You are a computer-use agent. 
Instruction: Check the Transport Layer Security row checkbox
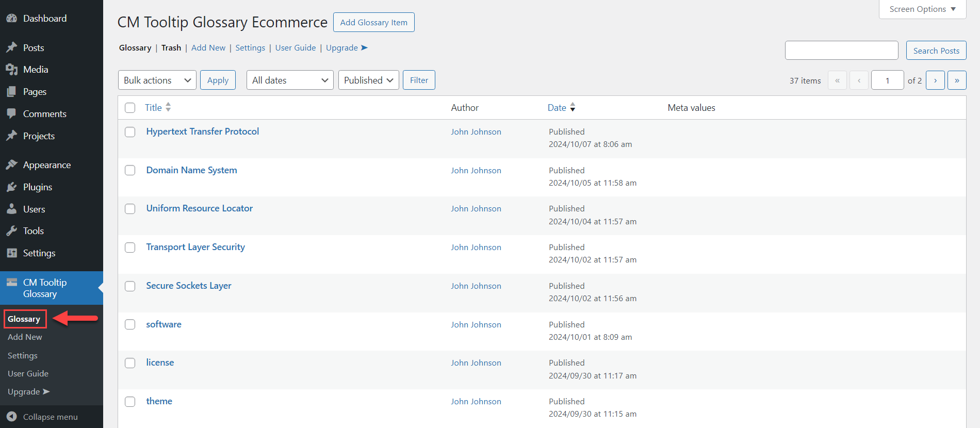coord(130,248)
